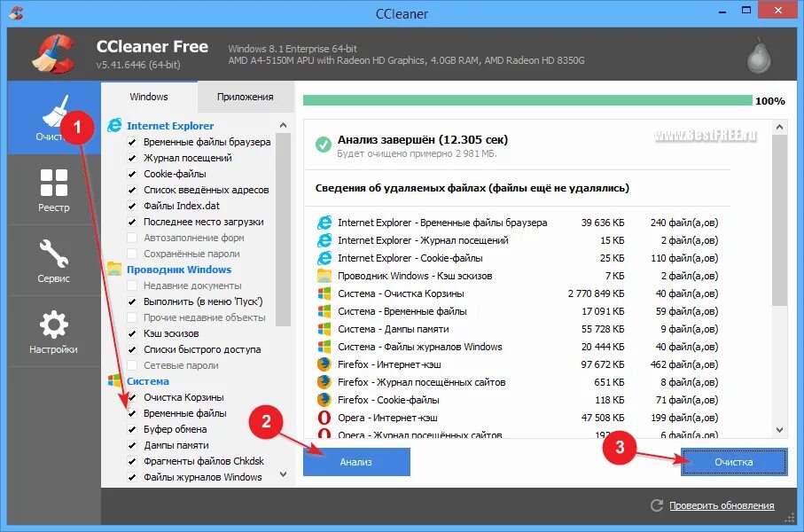
Task: Select the Система - Очистка Корзины result row
Action: (518, 293)
